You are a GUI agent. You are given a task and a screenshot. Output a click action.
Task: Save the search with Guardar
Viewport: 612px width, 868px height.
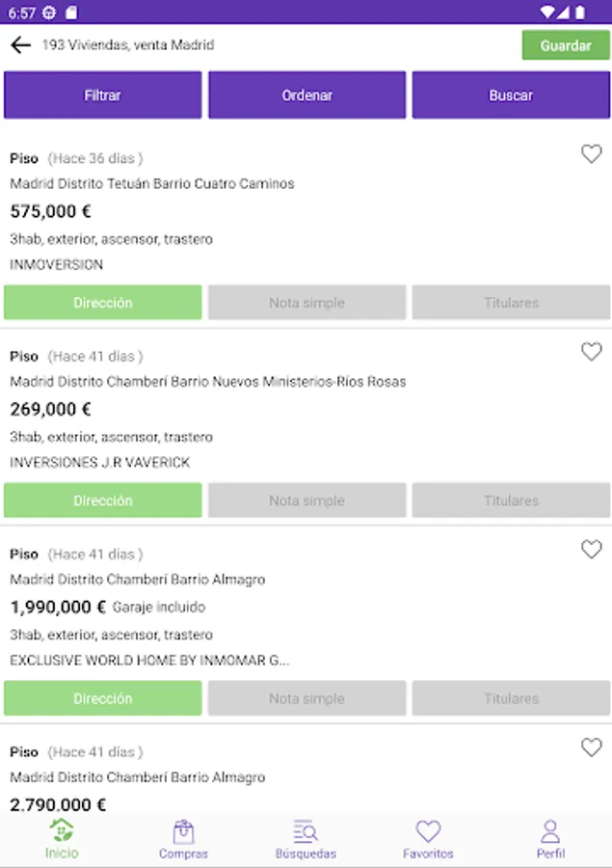coord(566,45)
